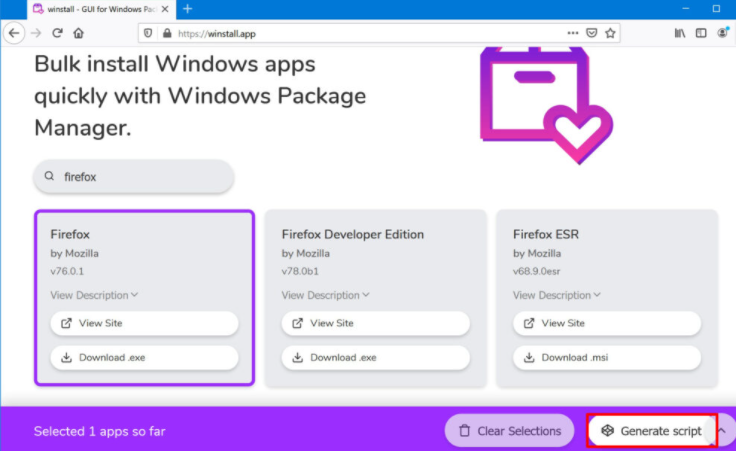Download .exe for Firefox Developer Edition
Viewport: 736px width, 451px height.
[376, 358]
